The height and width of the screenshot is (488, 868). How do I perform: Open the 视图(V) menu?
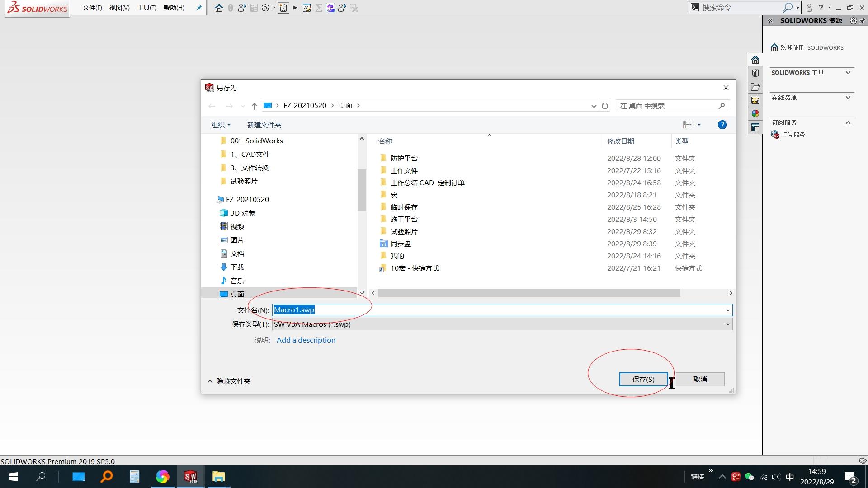[x=119, y=8]
